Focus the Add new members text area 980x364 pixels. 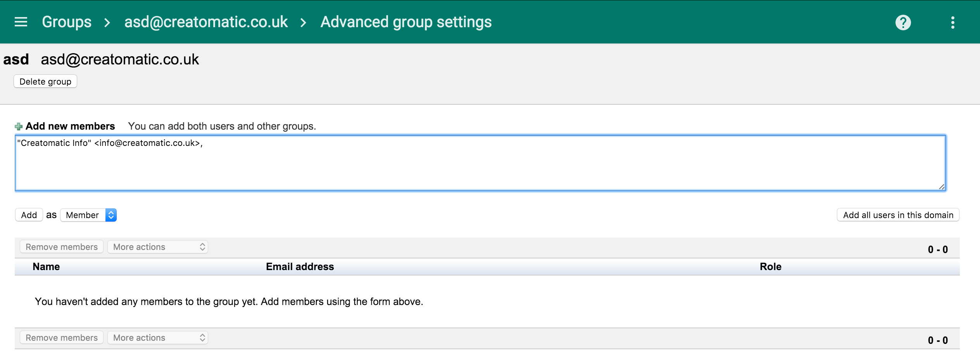click(480, 163)
